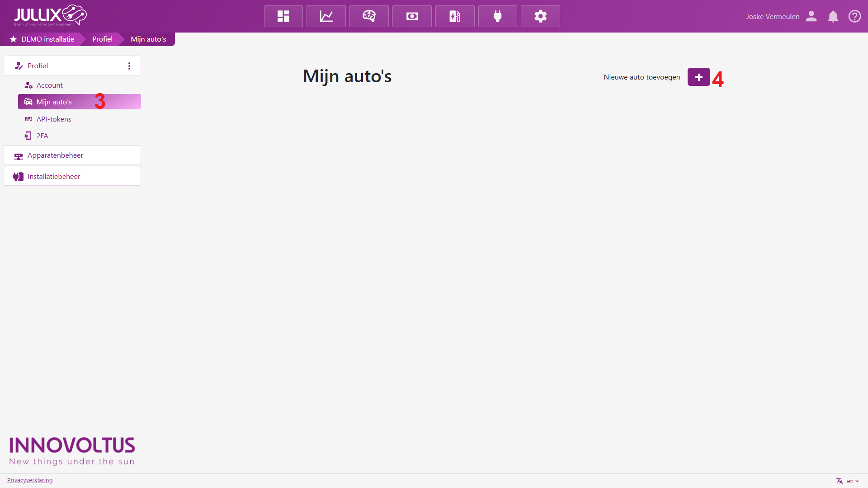Image resolution: width=868 pixels, height=488 pixels.
Task: Select Account in the sidebar
Action: click(50, 85)
